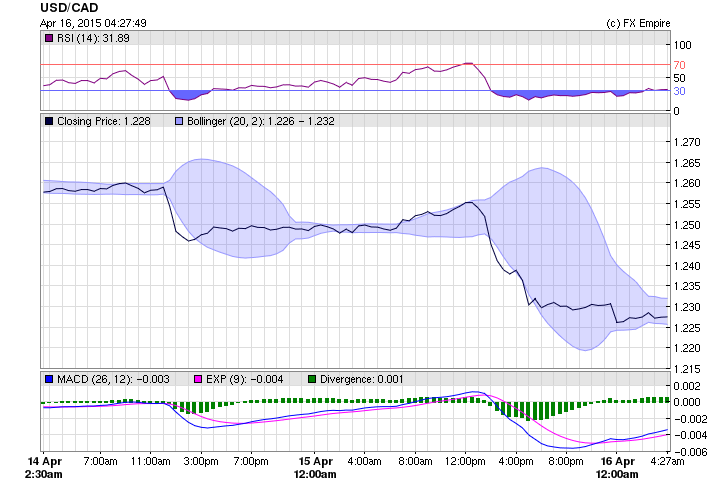Click the 1.250 price axis label

687,225
